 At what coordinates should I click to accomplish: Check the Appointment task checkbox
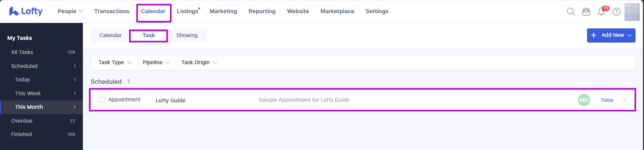click(x=102, y=100)
